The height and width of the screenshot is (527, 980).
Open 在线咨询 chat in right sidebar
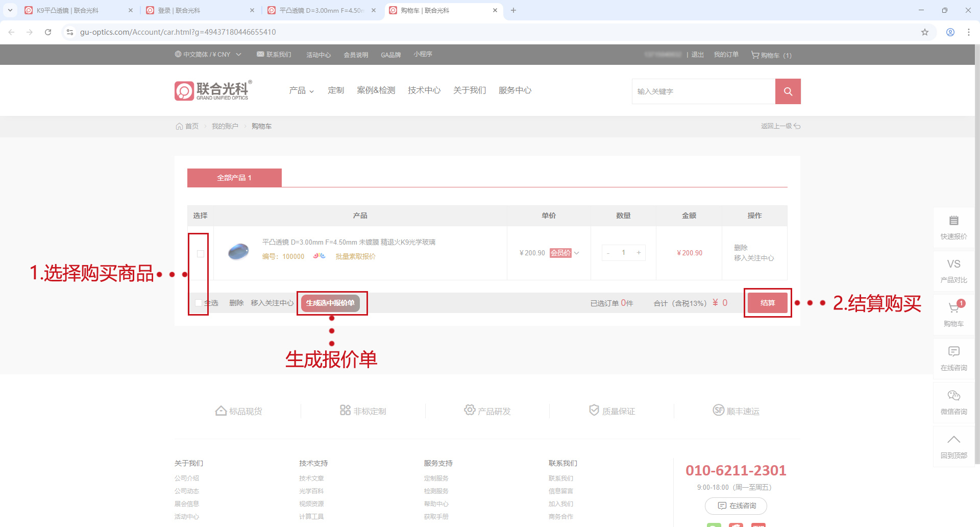953,358
